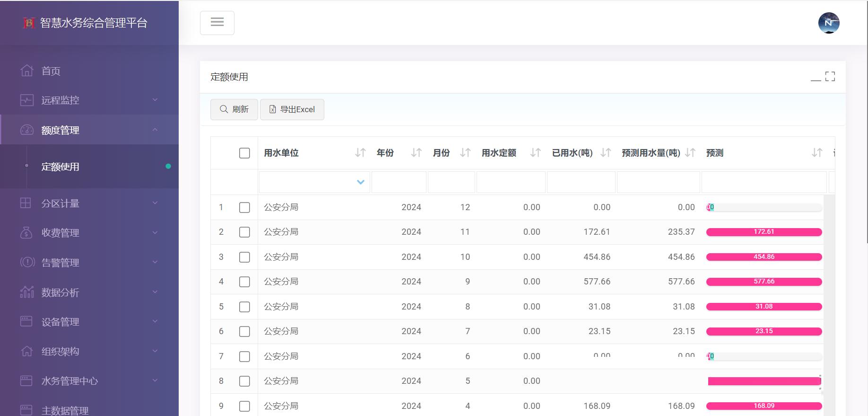Click the hamburger menu toggle icon
The image size is (868, 416).
pyautogui.click(x=217, y=22)
